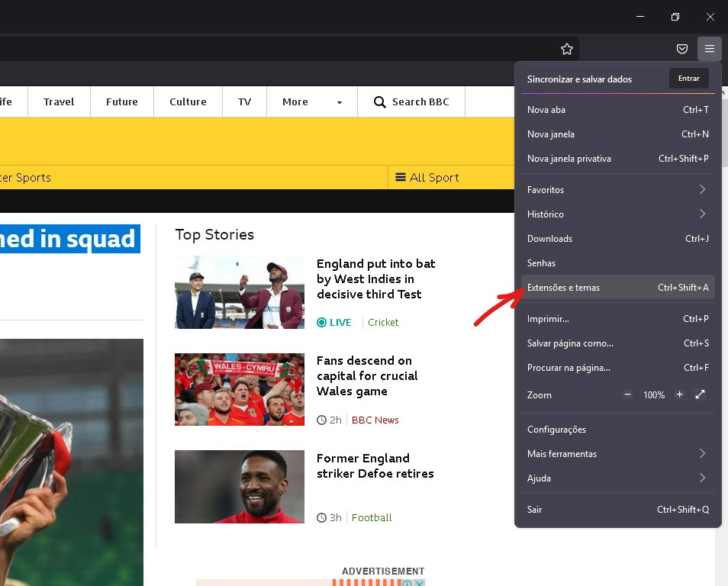Viewport: 728px width, 586px height.
Task: Click the bookmark star icon in address bar
Action: (x=566, y=49)
